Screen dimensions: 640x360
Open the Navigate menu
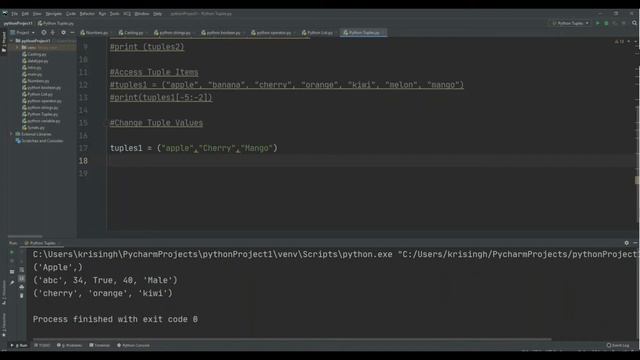(x=53, y=14)
